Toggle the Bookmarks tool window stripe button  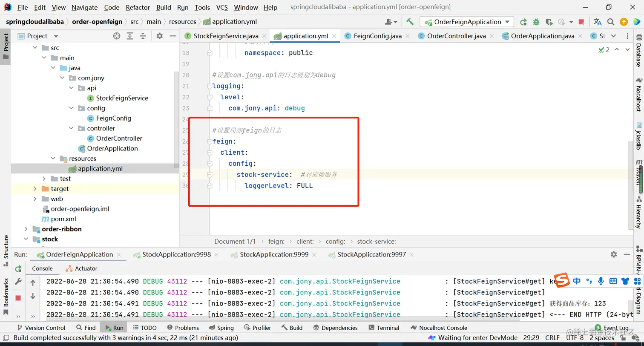pos(6,297)
